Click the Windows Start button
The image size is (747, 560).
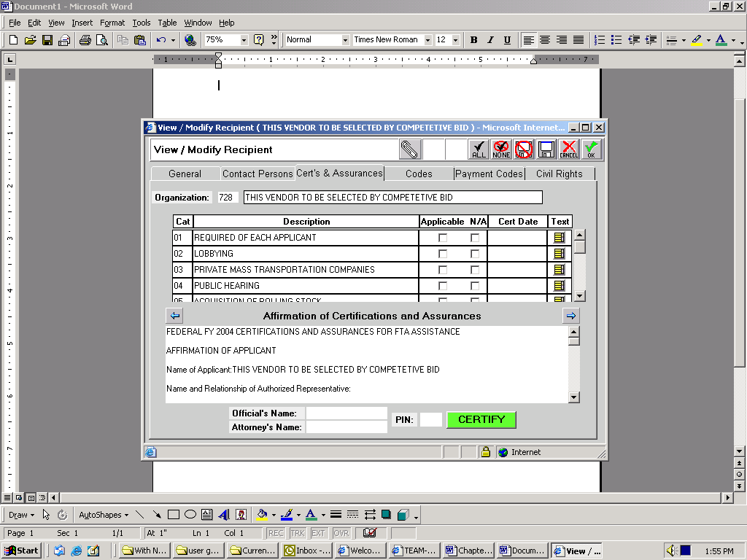(x=22, y=551)
